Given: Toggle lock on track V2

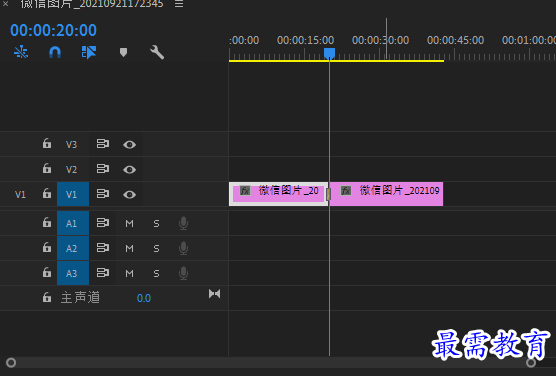Looking at the screenshot, I should click(x=47, y=168).
